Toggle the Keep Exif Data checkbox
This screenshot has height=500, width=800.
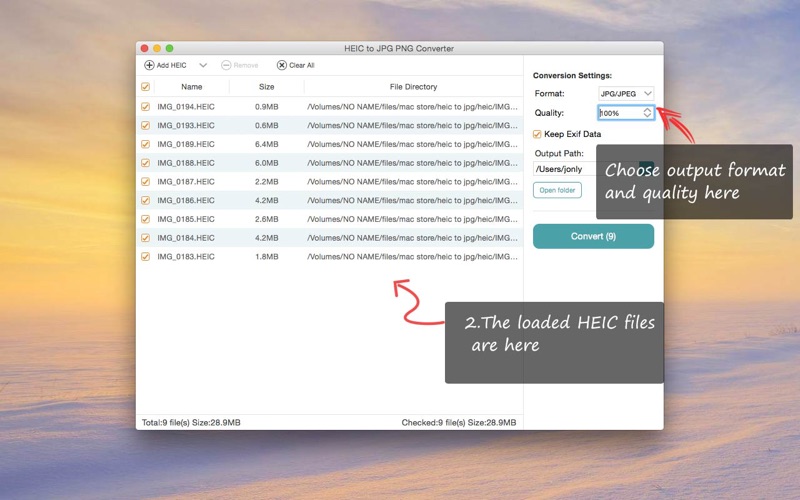(x=537, y=134)
